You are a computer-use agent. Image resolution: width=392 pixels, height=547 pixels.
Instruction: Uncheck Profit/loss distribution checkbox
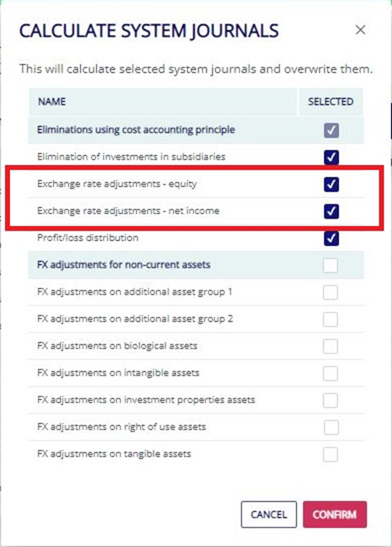pyautogui.click(x=331, y=238)
